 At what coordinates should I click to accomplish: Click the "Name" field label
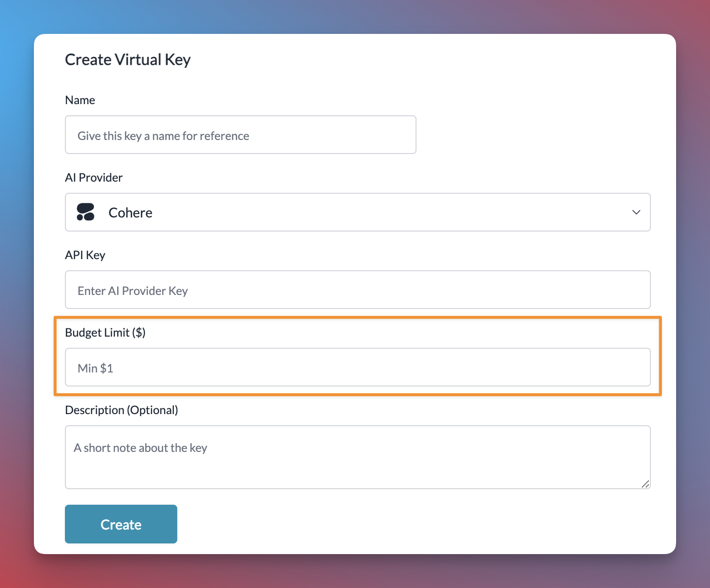(80, 100)
